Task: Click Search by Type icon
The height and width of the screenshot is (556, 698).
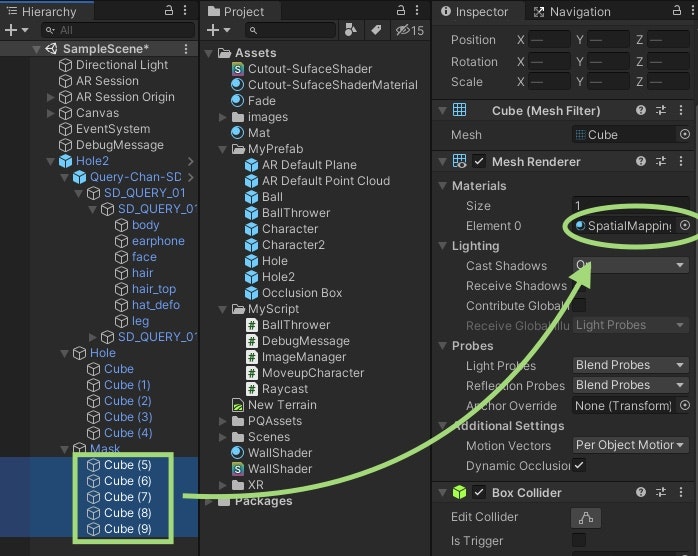Action: coord(351,30)
